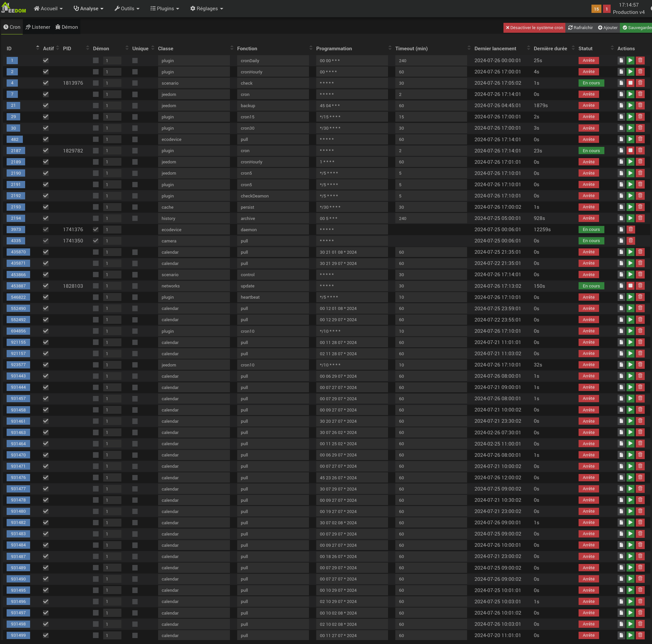
Task: Delete the jeedom backup cron row
Action: click(640, 105)
